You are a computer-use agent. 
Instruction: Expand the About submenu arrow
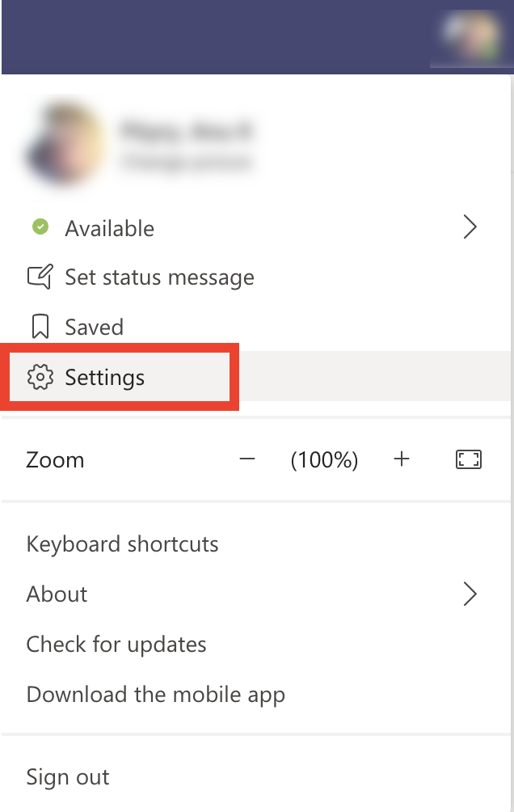point(470,594)
